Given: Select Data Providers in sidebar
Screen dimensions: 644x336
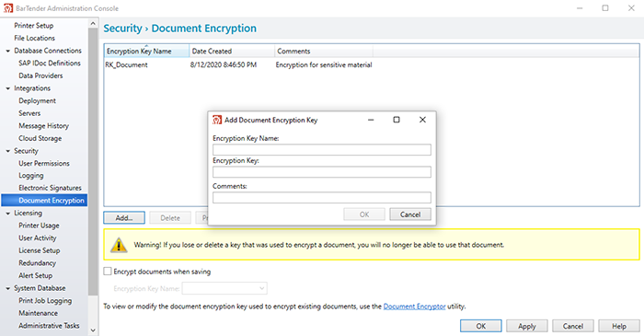Looking at the screenshot, I should (40, 76).
